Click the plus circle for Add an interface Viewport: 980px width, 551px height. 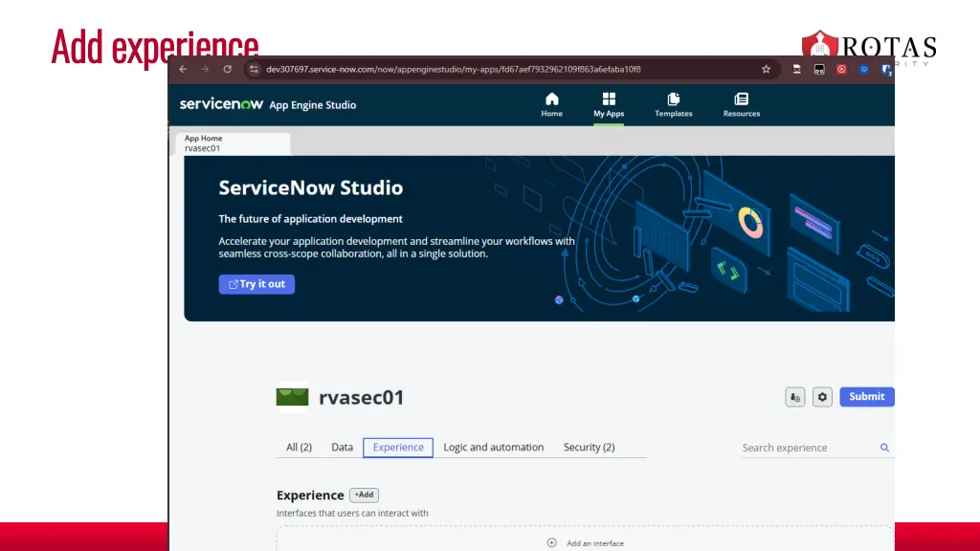(x=552, y=543)
